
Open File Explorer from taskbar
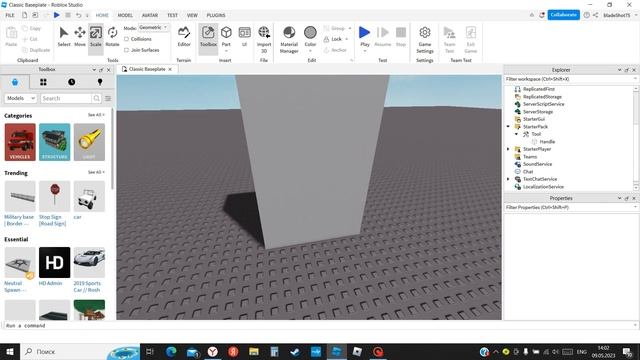pyautogui.click(x=254, y=351)
